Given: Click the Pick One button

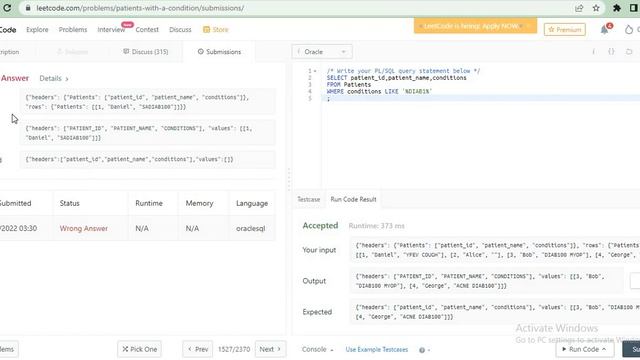Looking at the screenshot, I should click(x=140, y=349).
